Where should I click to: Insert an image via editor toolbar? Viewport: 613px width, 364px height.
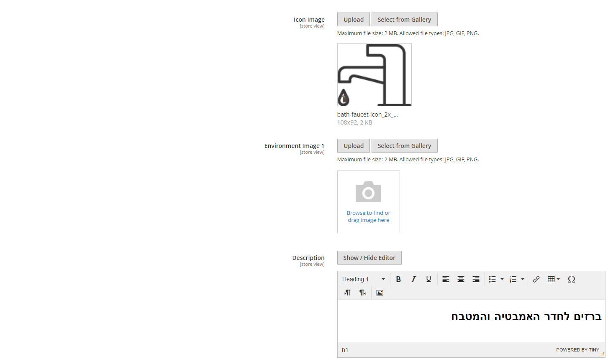[x=380, y=293]
